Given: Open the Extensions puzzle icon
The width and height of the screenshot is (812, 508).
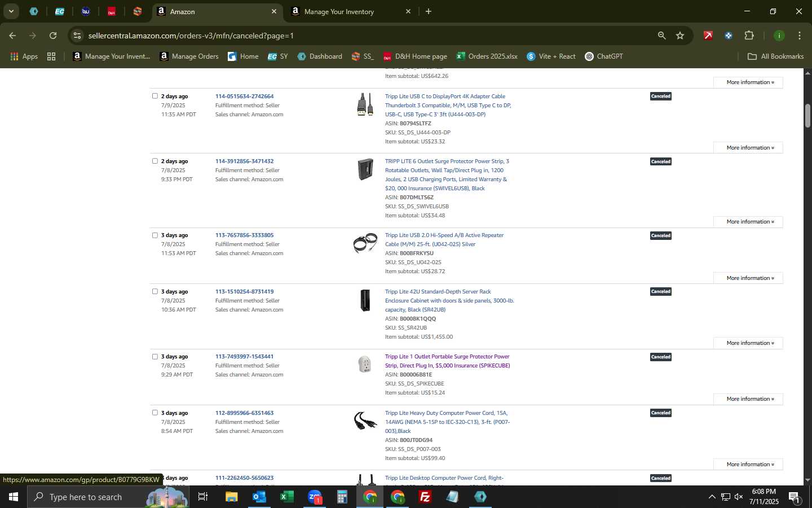Looking at the screenshot, I should (749, 36).
